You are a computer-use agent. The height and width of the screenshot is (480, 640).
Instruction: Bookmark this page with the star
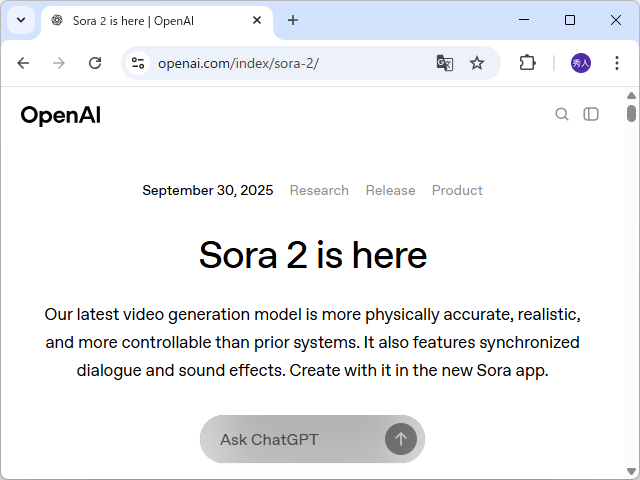coord(476,63)
